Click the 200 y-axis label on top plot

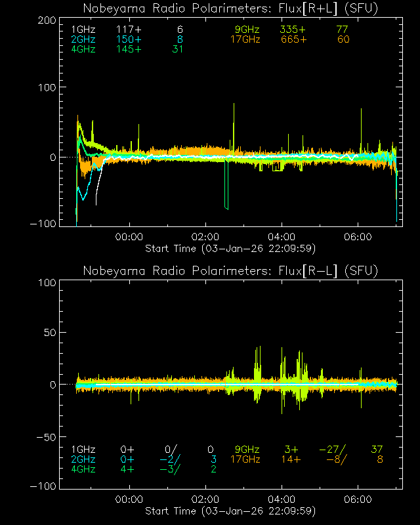(x=45, y=20)
